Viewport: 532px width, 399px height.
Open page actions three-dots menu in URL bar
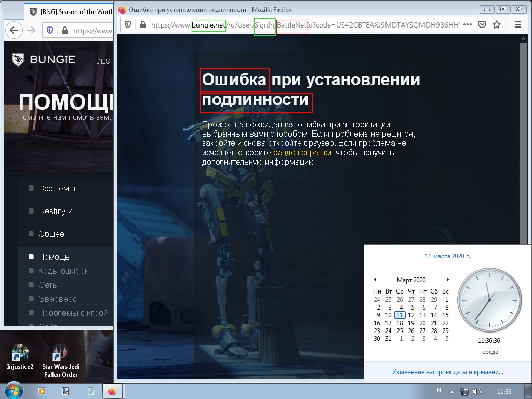467,24
